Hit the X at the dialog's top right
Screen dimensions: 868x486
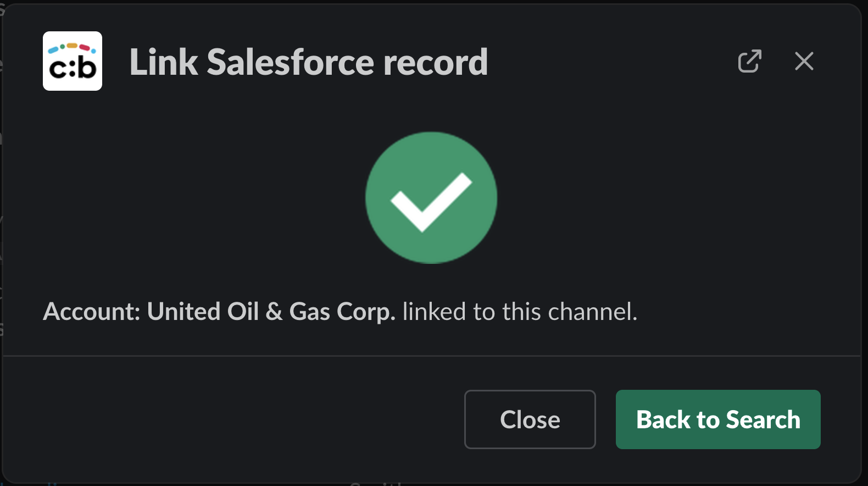[804, 61]
